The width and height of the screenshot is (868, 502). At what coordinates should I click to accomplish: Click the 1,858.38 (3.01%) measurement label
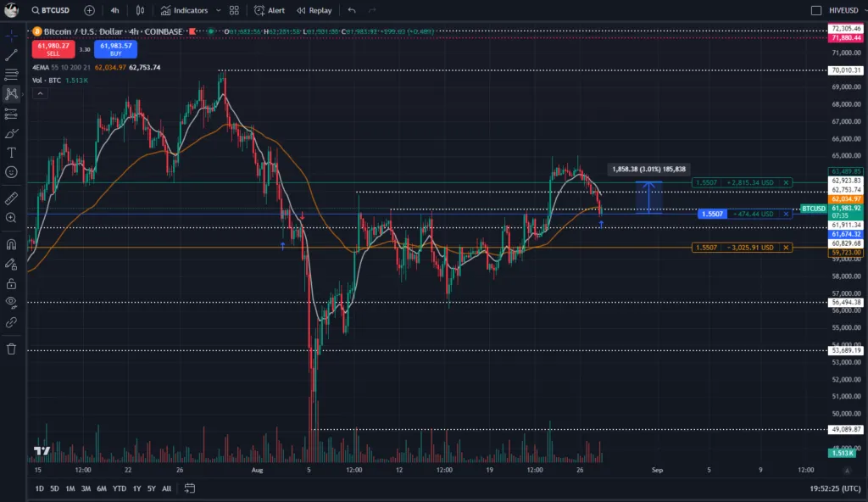pyautogui.click(x=648, y=169)
